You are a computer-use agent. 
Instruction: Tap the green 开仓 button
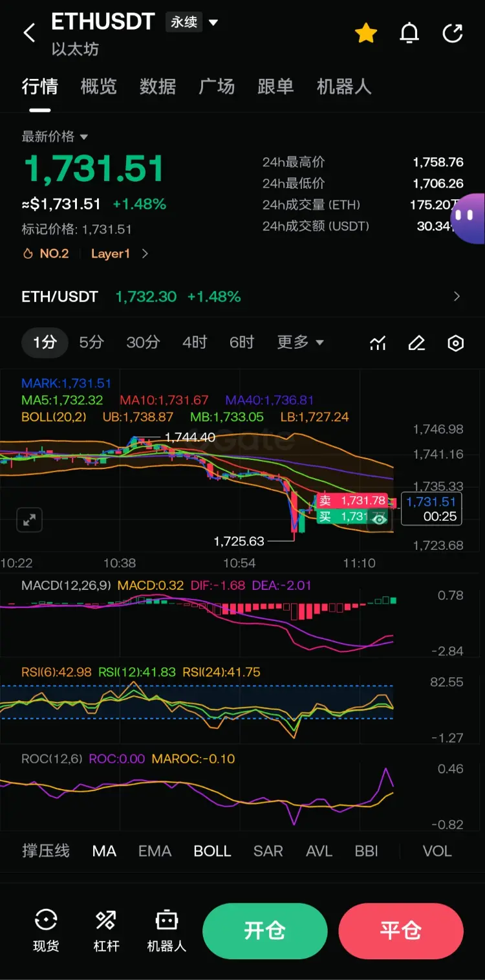[265, 931]
